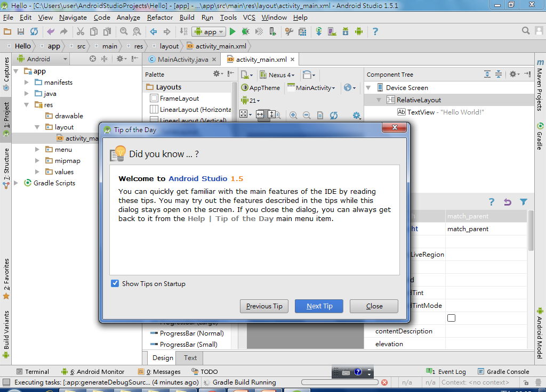Click the Debug app bug icon
The image size is (546, 392).
tap(245, 31)
